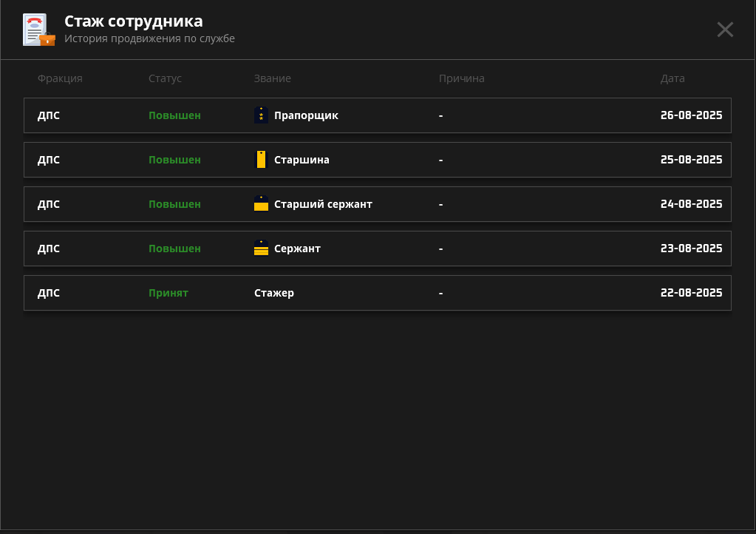Viewport: 756px width, 534px height.
Task: Click the reason dash in Прапорщик row
Action: 440,116
